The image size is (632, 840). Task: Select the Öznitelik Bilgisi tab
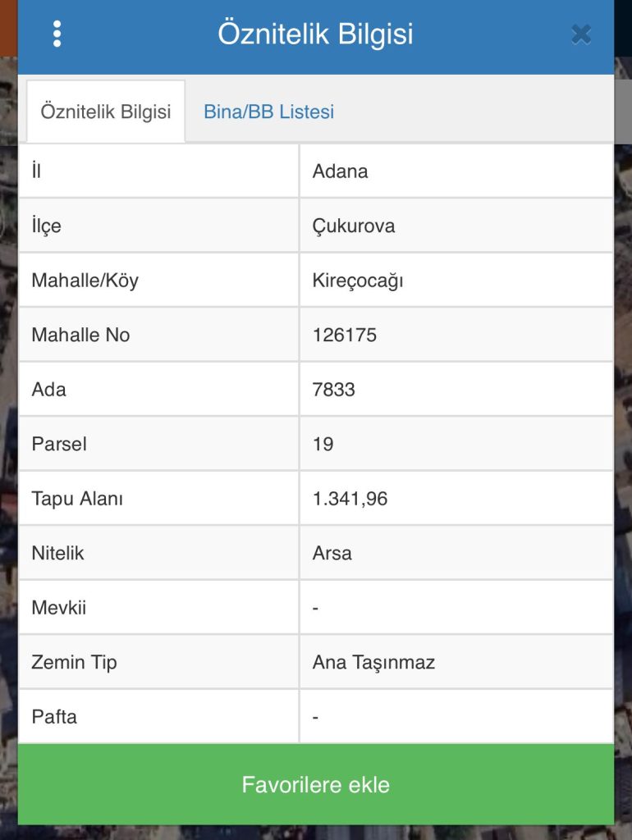click(106, 112)
